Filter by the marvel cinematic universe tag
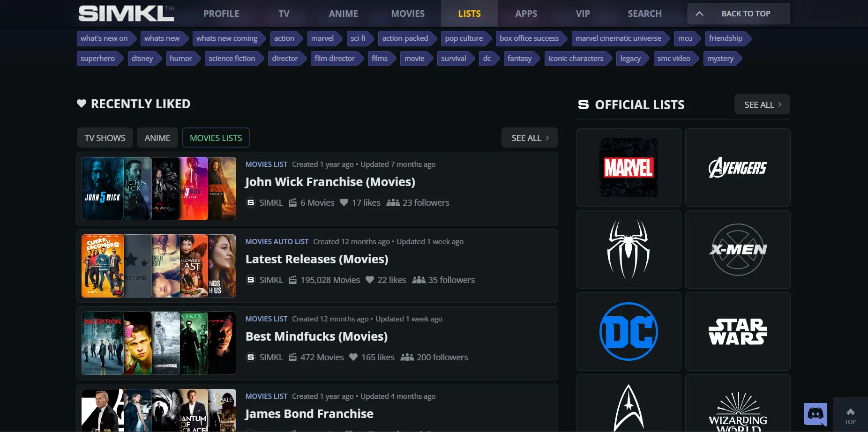868x432 pixels. point(618,38)
